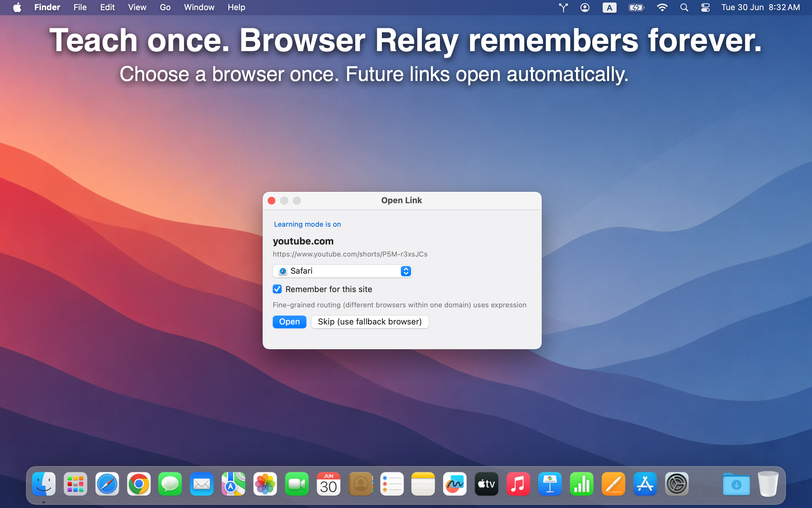Open Calendar showing JUN 30
This screenshot has height=508, width=812.
[329, 484]
